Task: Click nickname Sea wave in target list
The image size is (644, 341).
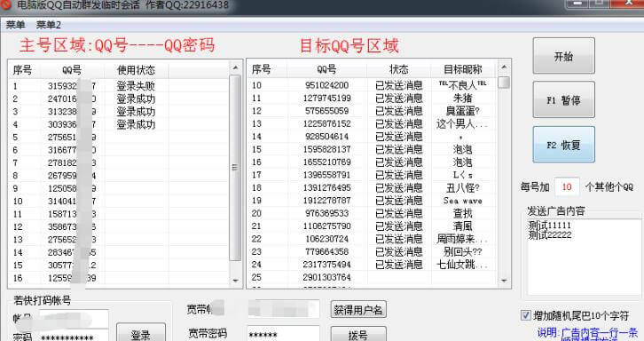Action: click(462, 201)
